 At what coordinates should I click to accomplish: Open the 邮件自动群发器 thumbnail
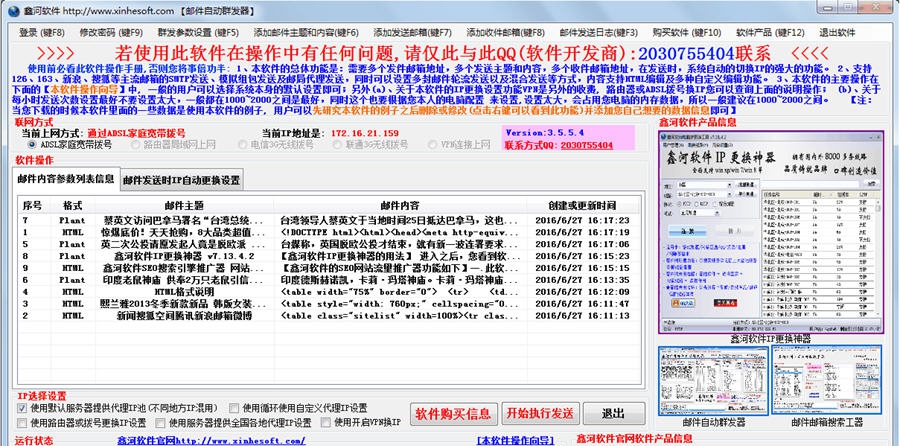(713, 380)
